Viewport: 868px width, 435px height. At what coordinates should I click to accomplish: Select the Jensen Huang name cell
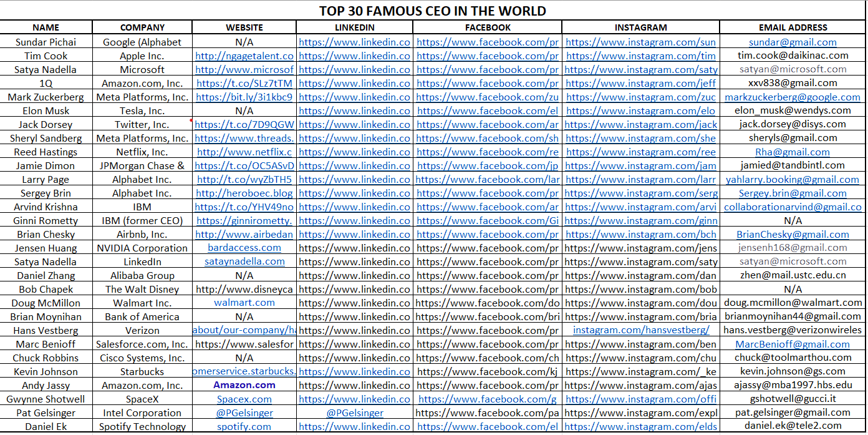click(x=46, y=248)
